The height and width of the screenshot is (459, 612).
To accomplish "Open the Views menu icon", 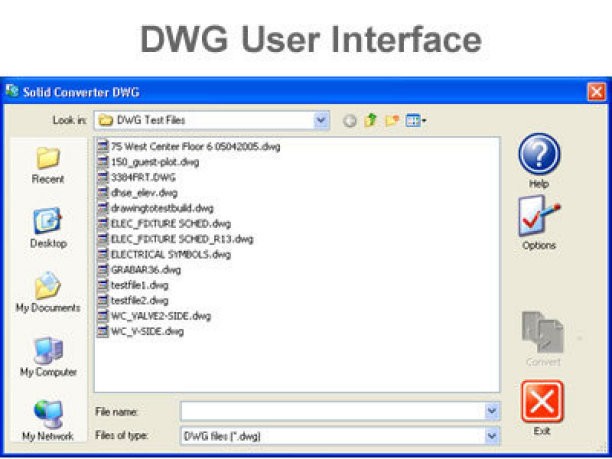I will (415, 121).
